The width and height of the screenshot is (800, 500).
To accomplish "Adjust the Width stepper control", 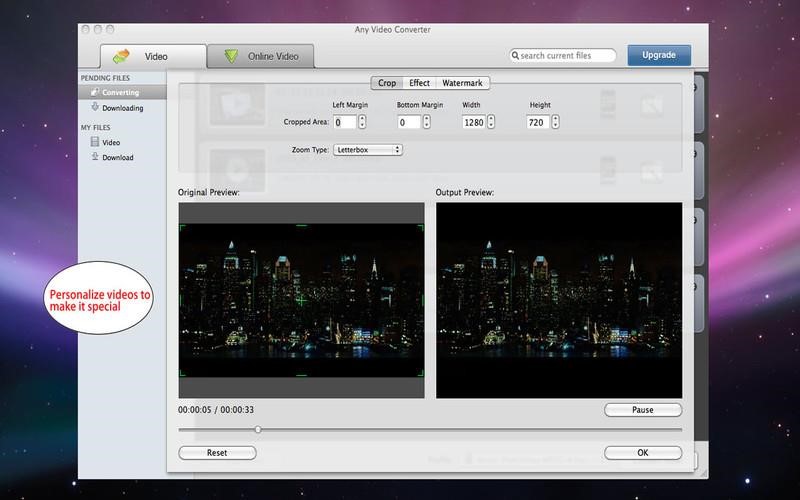I will pyautogui.click(x=492, y=122).
